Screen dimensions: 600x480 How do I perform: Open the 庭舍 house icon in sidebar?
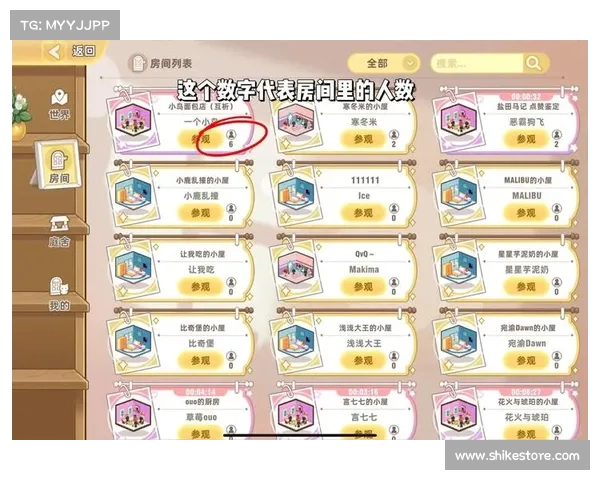[60, 224]
